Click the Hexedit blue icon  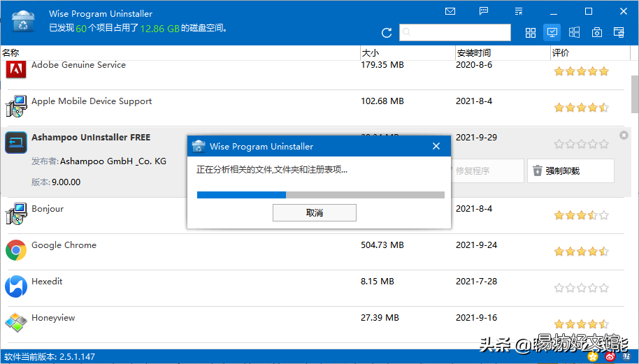pos(16,286)
